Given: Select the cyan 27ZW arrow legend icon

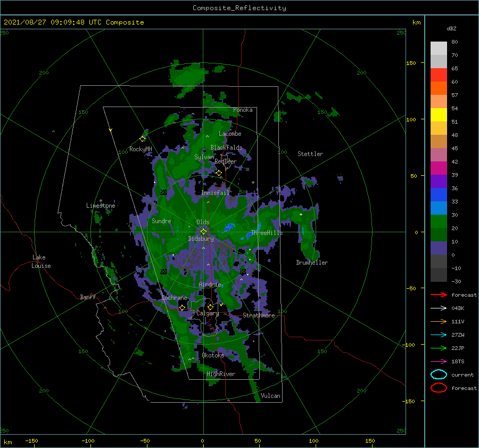Looking at the screenshot, I should [439, 335].
